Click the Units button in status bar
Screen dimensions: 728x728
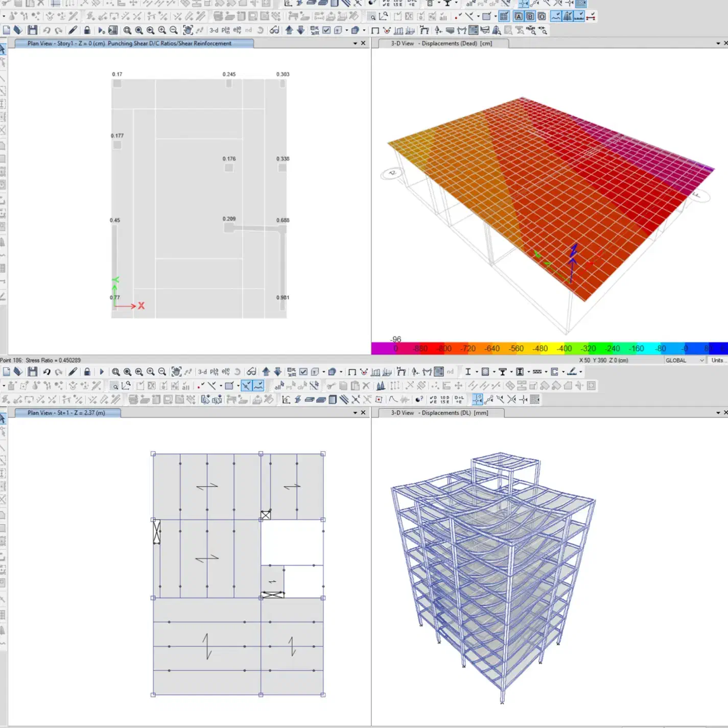coord(718,360)
